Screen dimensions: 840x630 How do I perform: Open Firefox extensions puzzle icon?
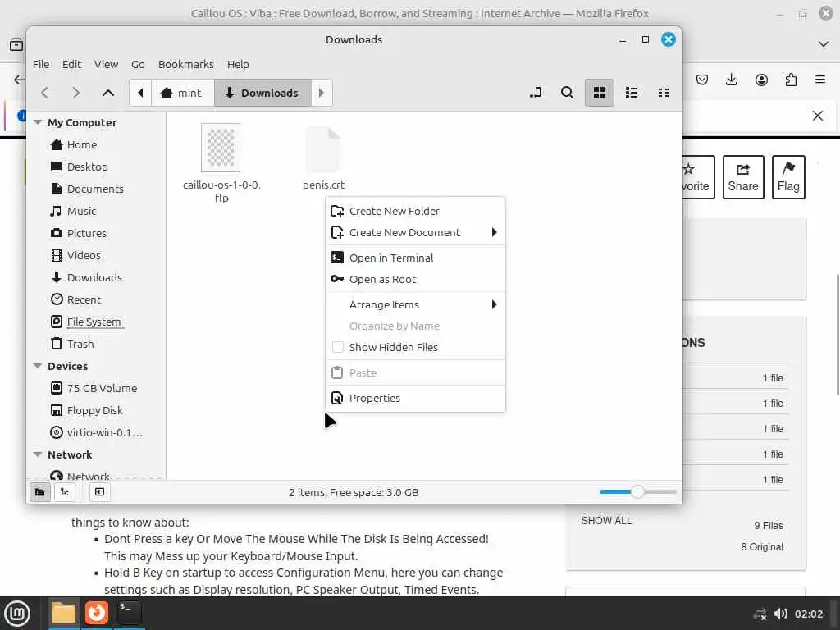(791, 80)
